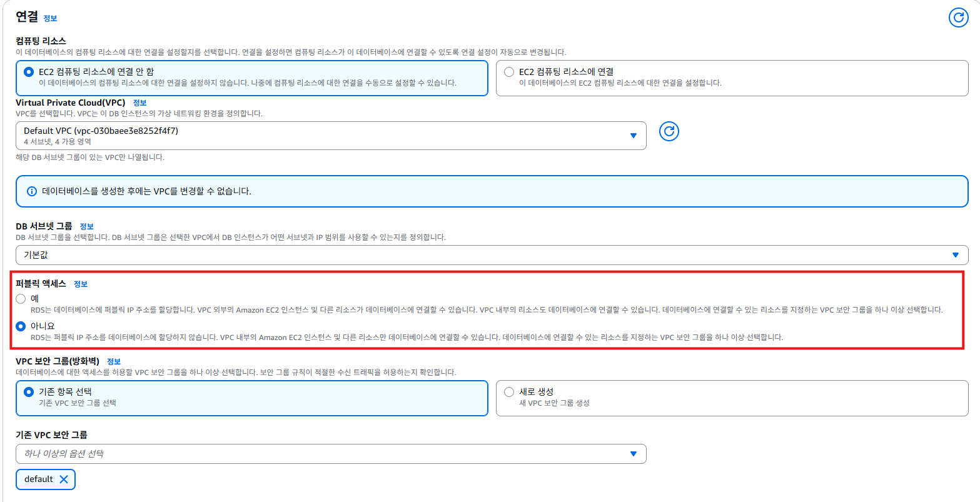Image resolution: width=980 pixels, height=502 pixels.
Task: Select 'EC2 컴퓨팅 리소스에 연결 안 함' option
Action: (29, 72)
